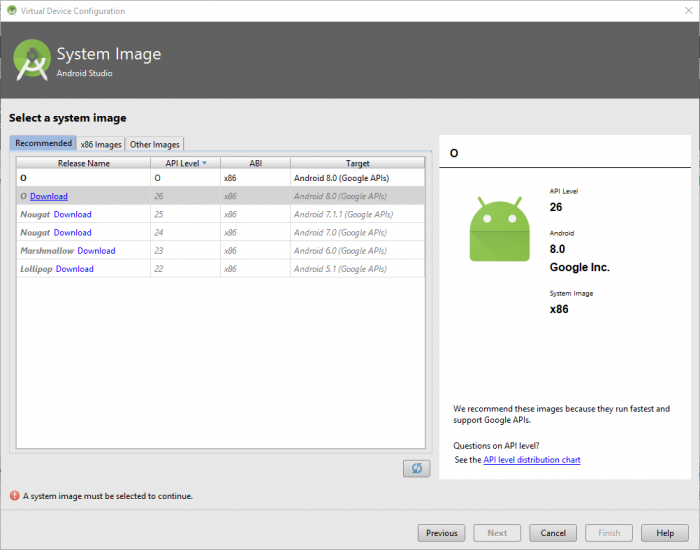700x550 pixels.
Task: Click the Finish button
Action: (x=609, y=533)
